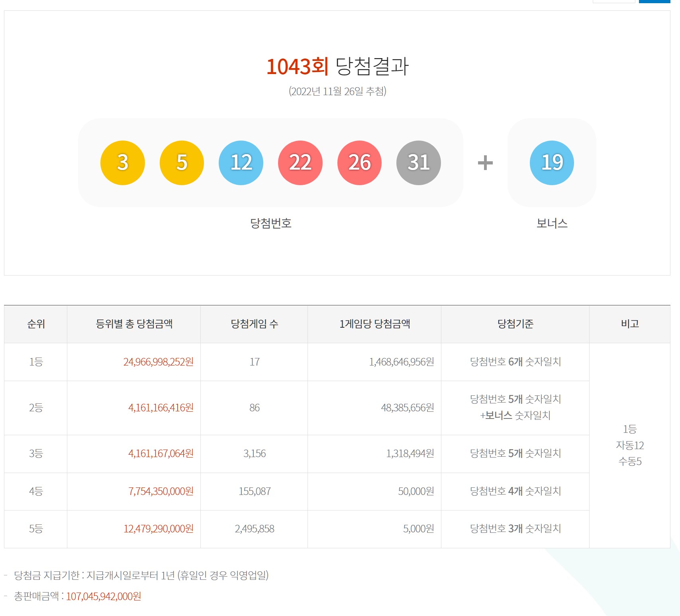Click the red ball number 22

pyautogui.click(x=300, y=162)
